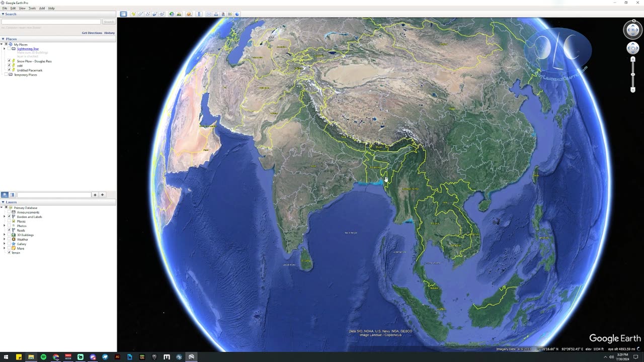The height and width of the screenshot is (362, 644).
Task: Click the blue globe toolbar icon
Action: coord(237,14)
